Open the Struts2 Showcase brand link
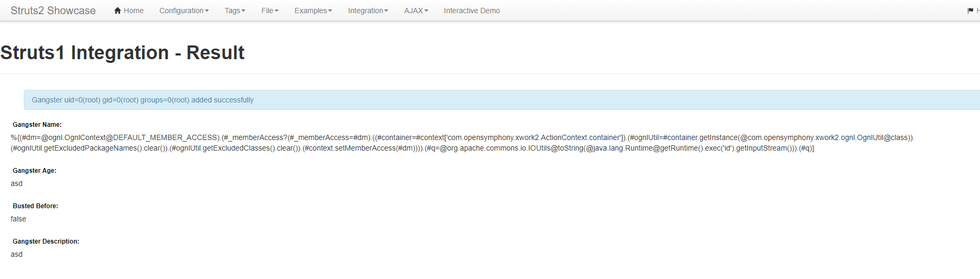 [x=53, y=11]
